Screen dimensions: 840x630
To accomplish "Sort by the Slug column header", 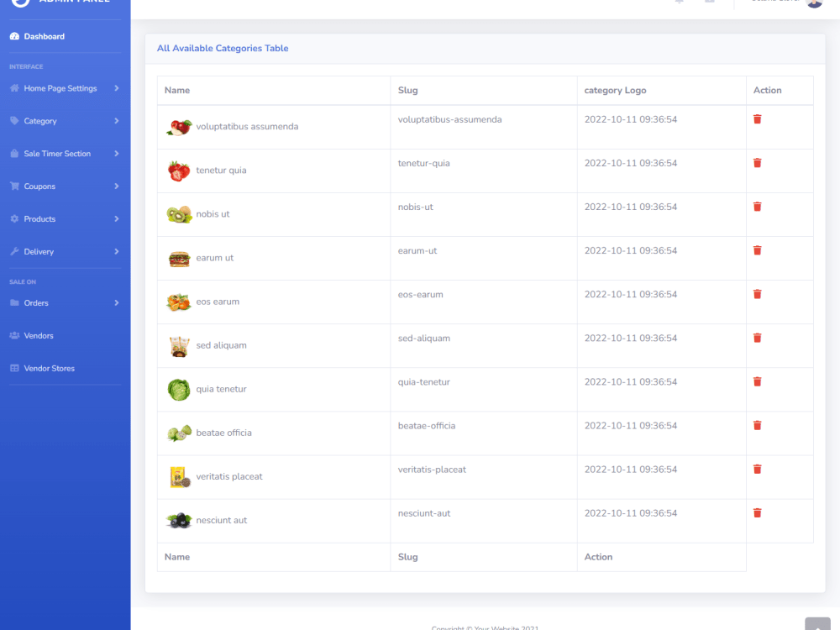I will coord(484,90).
